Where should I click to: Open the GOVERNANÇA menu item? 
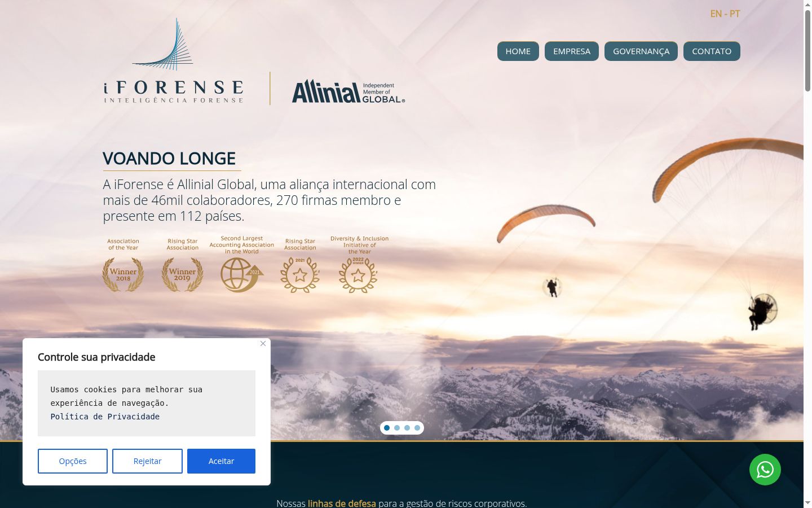tap(641, 51)
